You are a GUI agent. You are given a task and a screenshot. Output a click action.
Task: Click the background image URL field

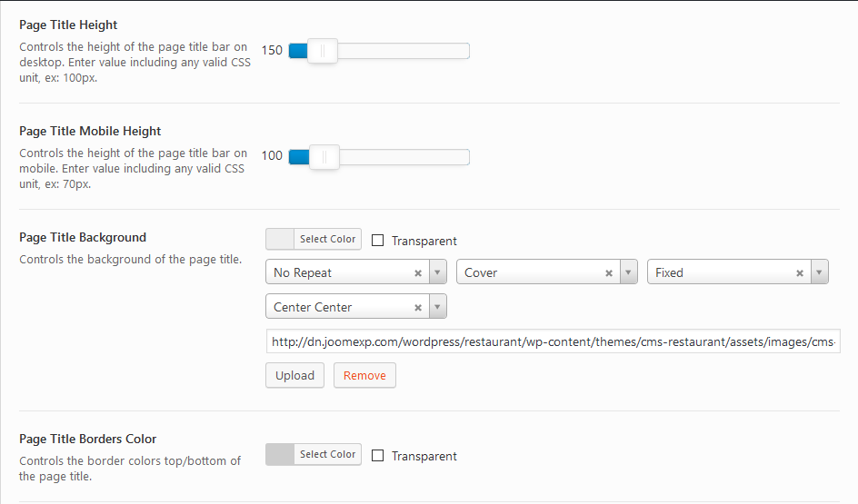coord(553,341)
